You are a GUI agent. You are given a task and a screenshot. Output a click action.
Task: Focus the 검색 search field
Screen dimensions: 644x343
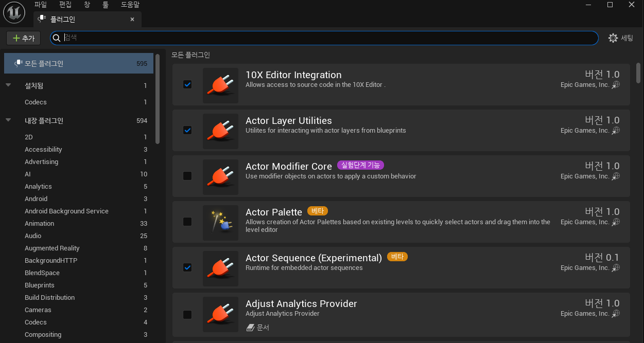pyautogui.click(x=324, y=38)
